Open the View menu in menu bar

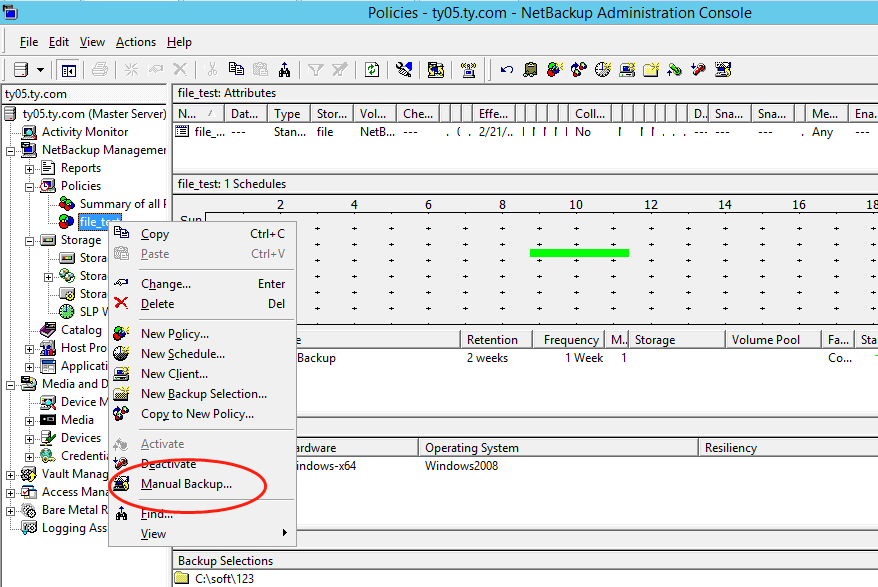click(x=92, y=42)
